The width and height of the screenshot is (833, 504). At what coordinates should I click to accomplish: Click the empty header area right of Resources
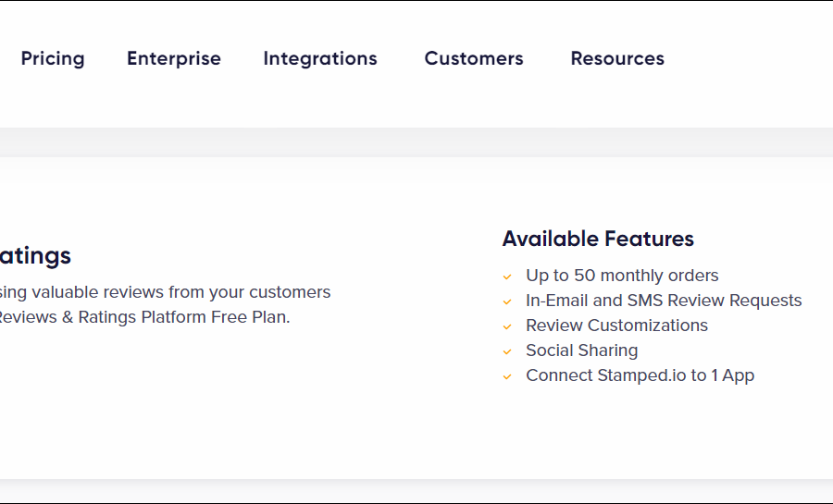tap(750, 58)
